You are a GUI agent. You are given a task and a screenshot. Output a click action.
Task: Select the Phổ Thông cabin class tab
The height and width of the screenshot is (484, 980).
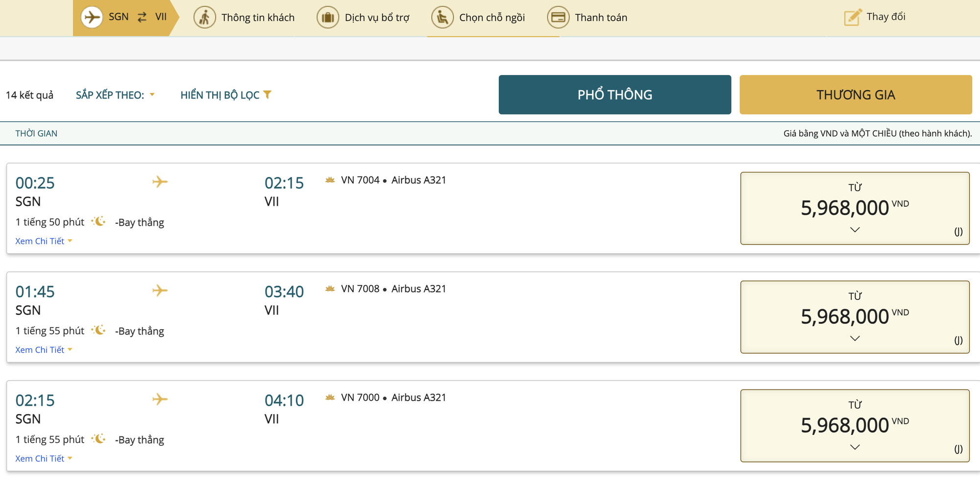615,95
